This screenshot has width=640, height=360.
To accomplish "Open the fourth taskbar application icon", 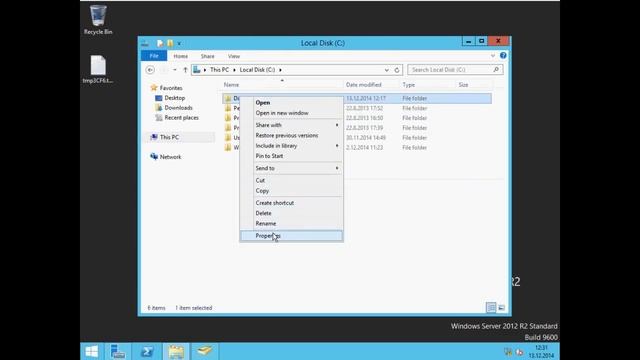I will 204,351.
